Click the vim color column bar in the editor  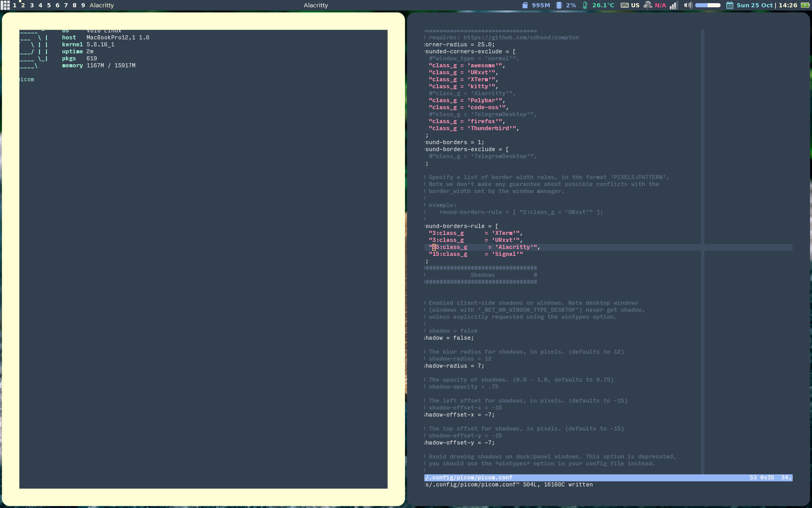point(703,252)
